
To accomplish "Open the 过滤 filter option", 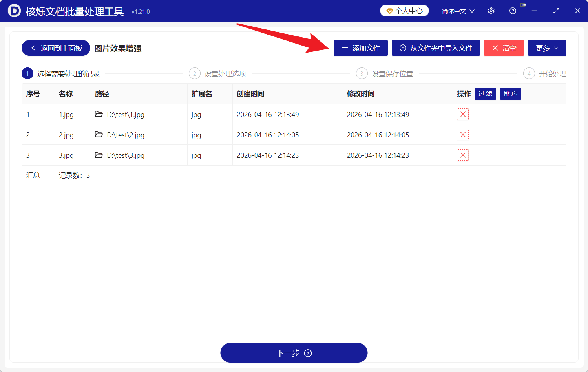I will (485, 94).
